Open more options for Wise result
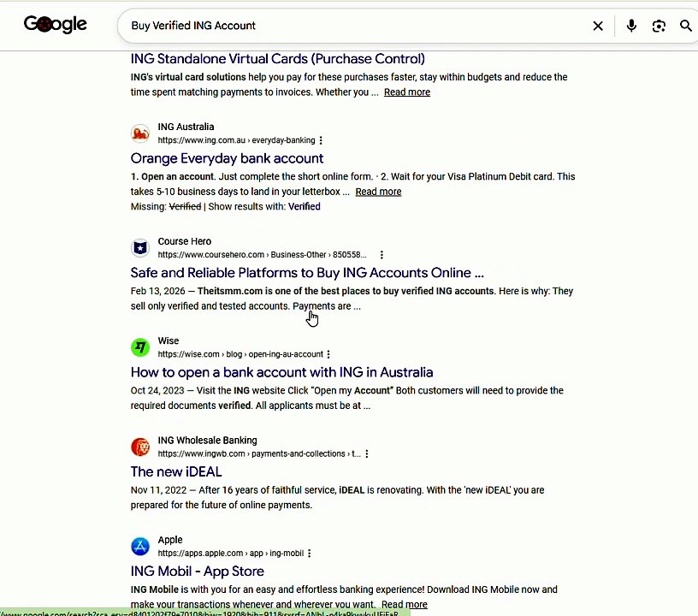Image resolution: width=698 pixels, height=616 pixels. point(328,354)
